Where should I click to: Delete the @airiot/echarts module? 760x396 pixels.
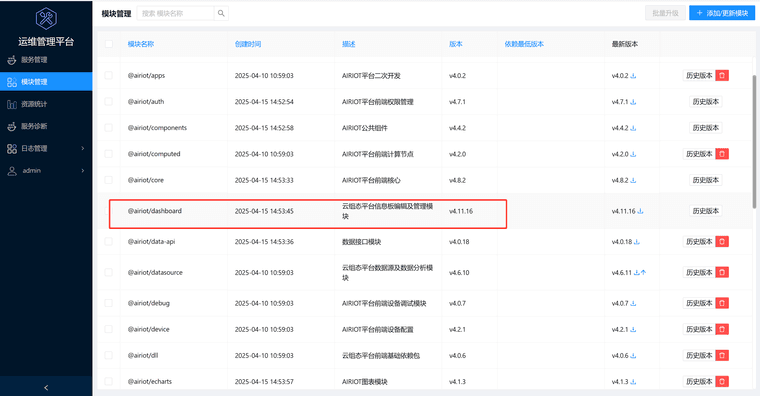tap(722, 381)
